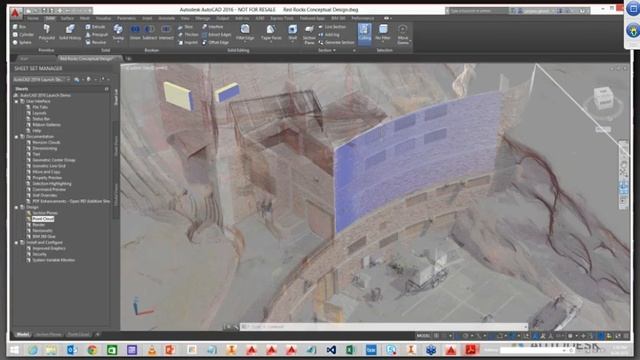Click the command line input field
Image resolution: width=640 pixels, height=360 pixels.
pos(383,327)
